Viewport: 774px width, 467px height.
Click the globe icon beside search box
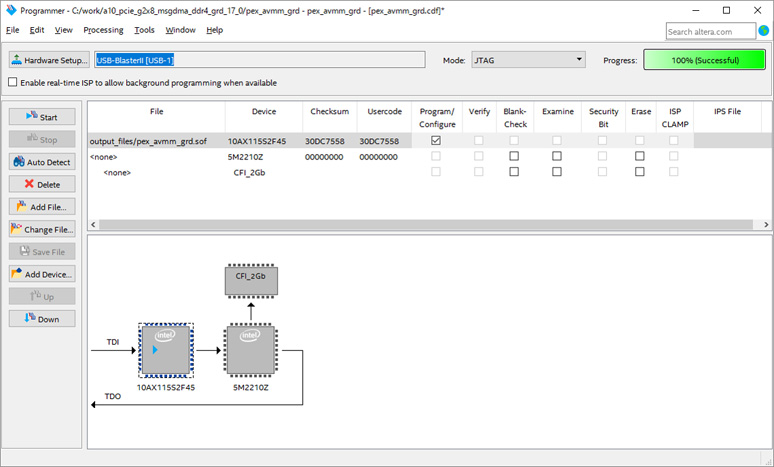764,31
